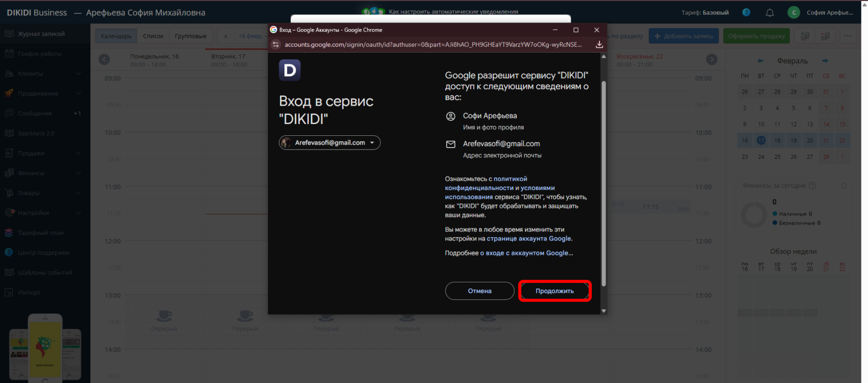Image resolution: width=868 pixels, height=383 pixels.
Task: Click the site info icon in address bar
Action: 276,44
